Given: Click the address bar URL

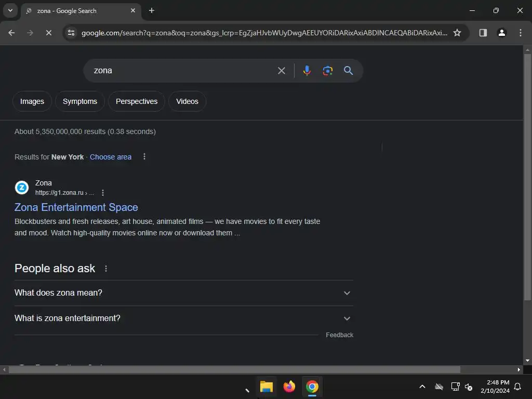Looking at the screenshot, I should [264, 33].
